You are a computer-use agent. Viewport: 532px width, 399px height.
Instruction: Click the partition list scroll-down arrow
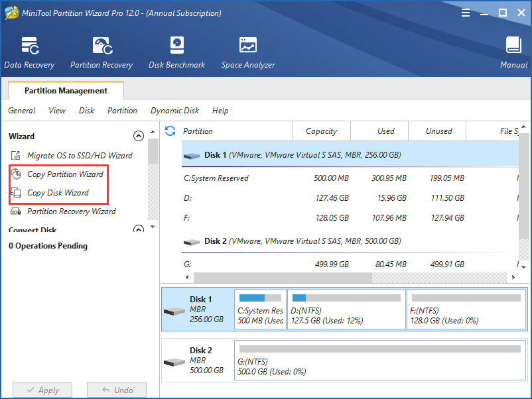pos(523,267)
